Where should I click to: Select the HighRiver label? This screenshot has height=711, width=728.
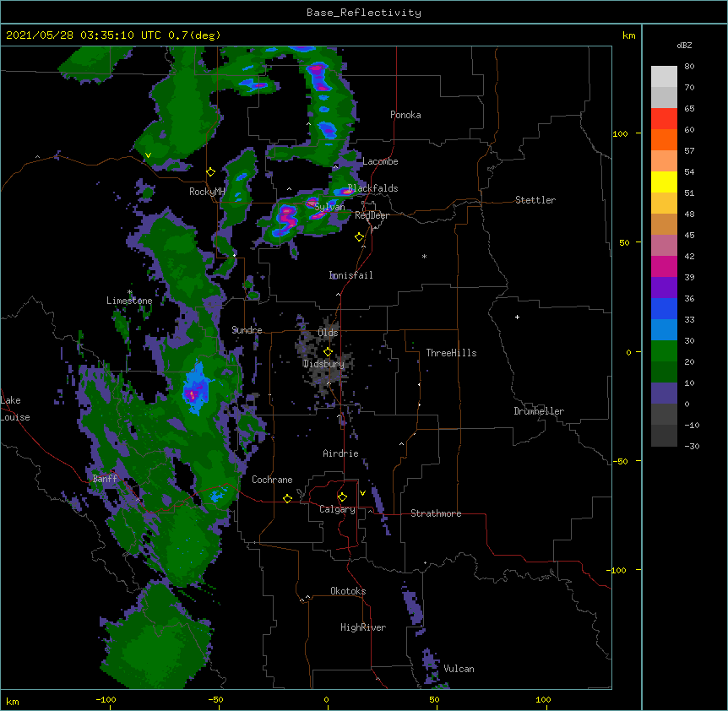363,627
